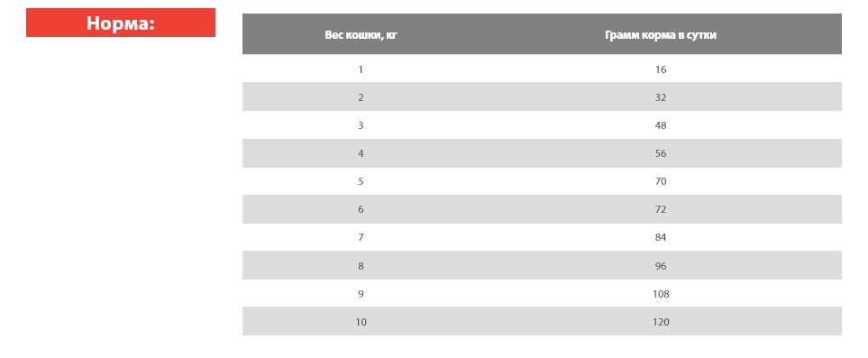Click cat weight 1 cell
This screenshot has width=868, height=358.
pos(361,69)
